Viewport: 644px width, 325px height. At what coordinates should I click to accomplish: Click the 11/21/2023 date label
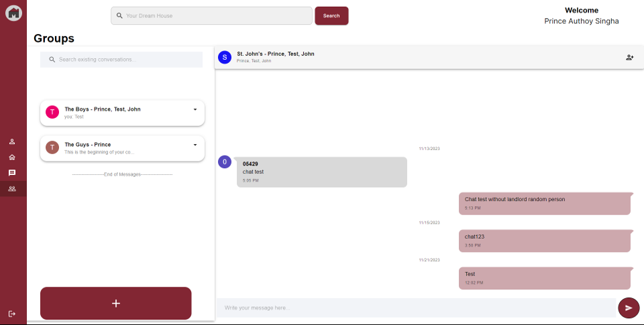(x=429, y=260)
